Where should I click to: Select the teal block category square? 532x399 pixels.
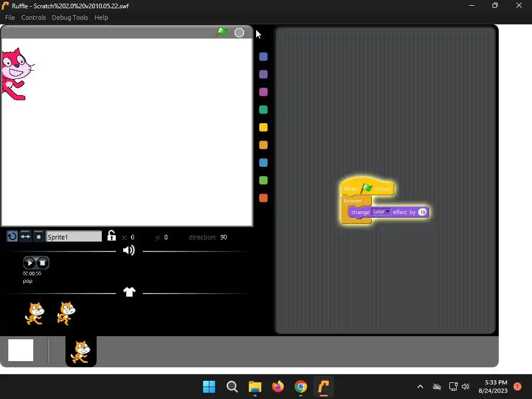[263, 110]
